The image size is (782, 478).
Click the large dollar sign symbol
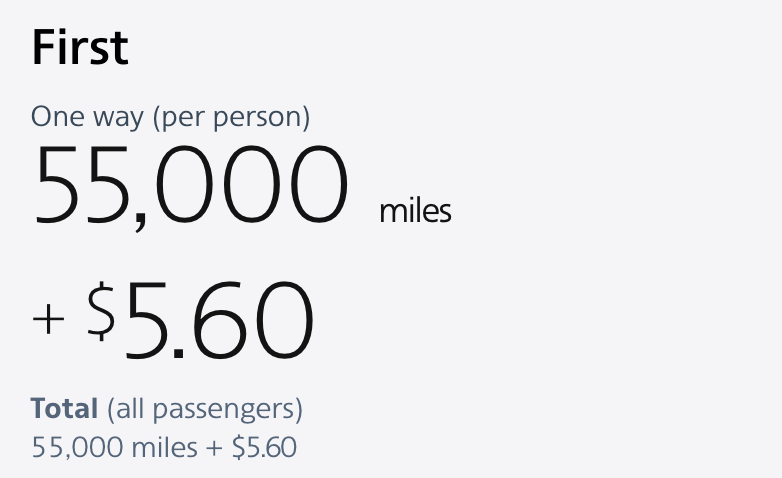101,311
